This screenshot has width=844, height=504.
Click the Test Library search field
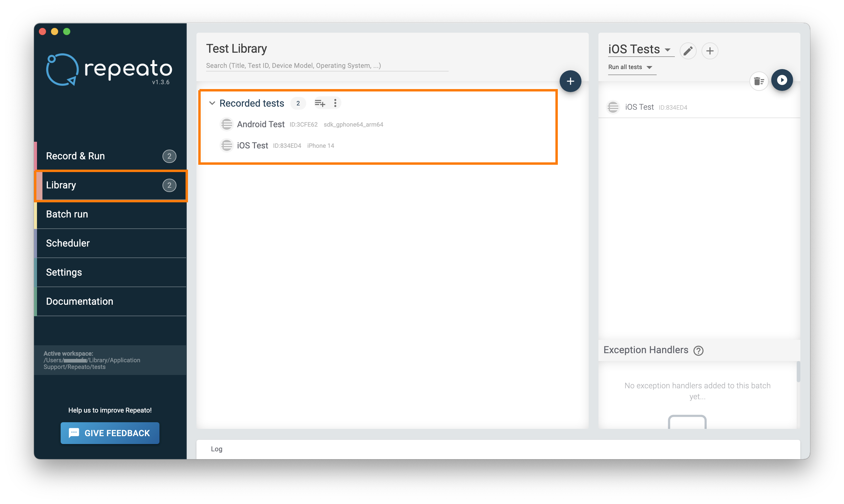[327, 65]
